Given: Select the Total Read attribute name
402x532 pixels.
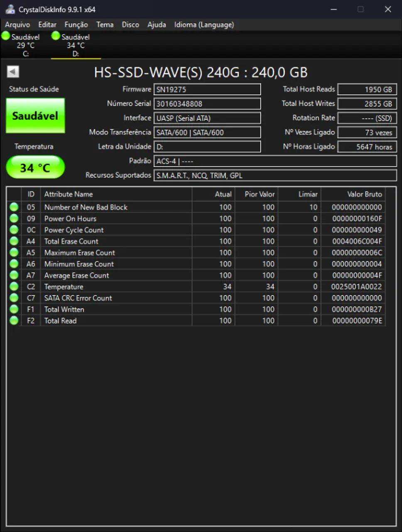Looking at the screenshot, I should click(60, 320).
